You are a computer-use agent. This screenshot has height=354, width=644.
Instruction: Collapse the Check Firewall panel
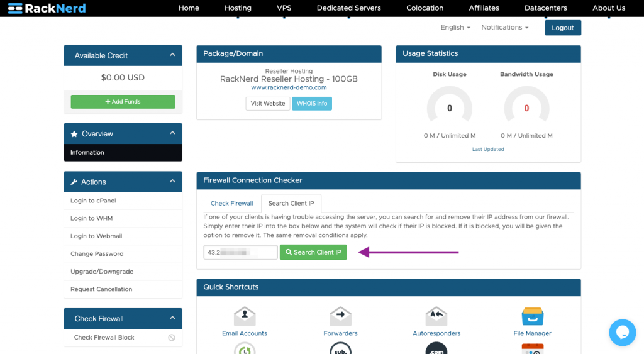172,318
